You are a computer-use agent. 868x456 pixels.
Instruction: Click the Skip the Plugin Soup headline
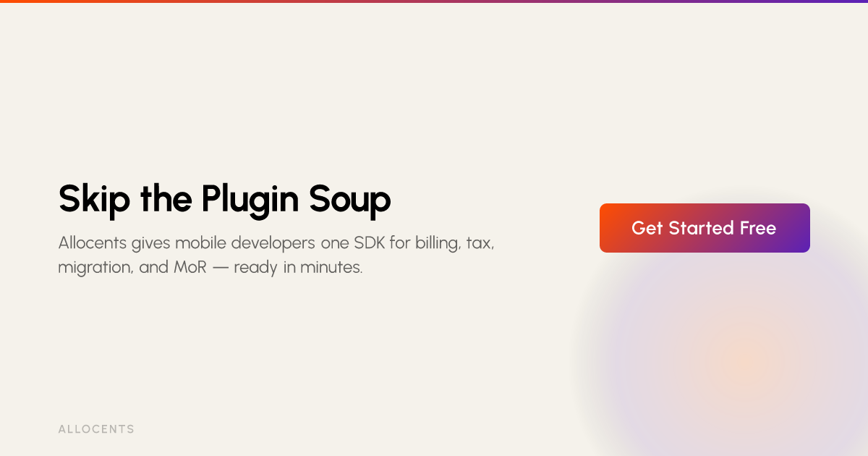(225, 199)
